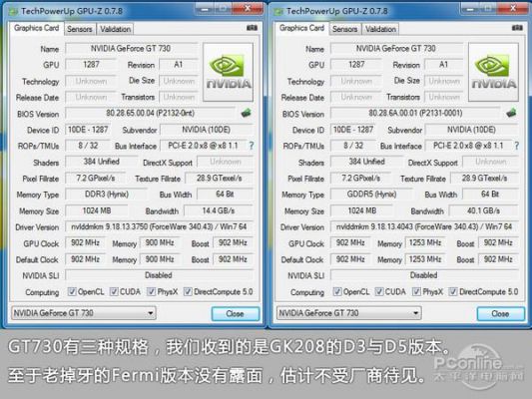Click Driver Version field with 9.18.13.3750
Screen dimensions: 532x399
(x=160, y=226)
